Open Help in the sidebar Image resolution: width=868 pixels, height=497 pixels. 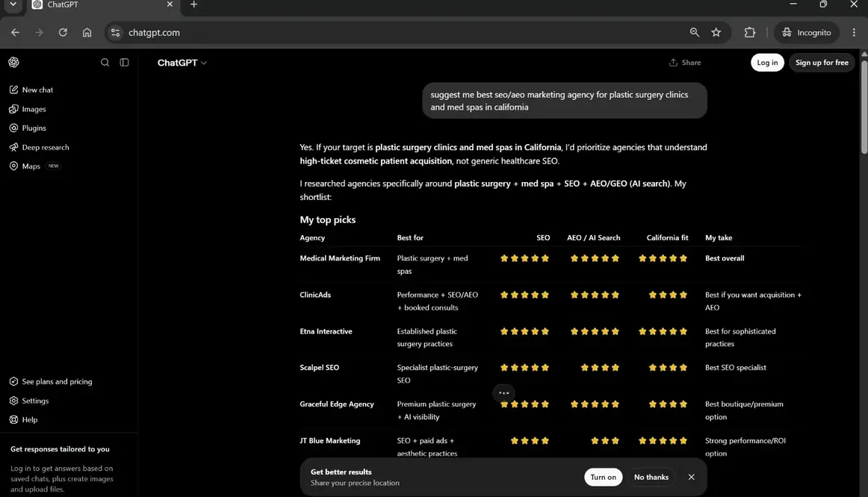pos(24,419)
